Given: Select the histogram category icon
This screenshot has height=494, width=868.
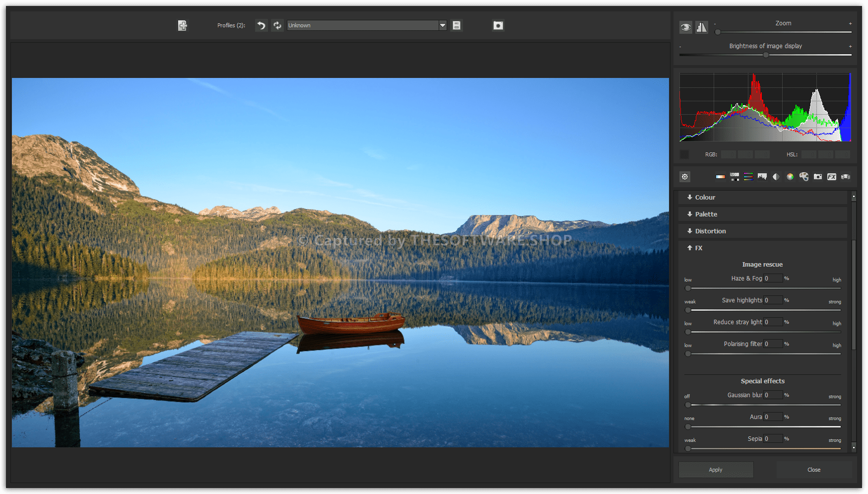Looking at the screenshot, I should (x=762, y=177).
